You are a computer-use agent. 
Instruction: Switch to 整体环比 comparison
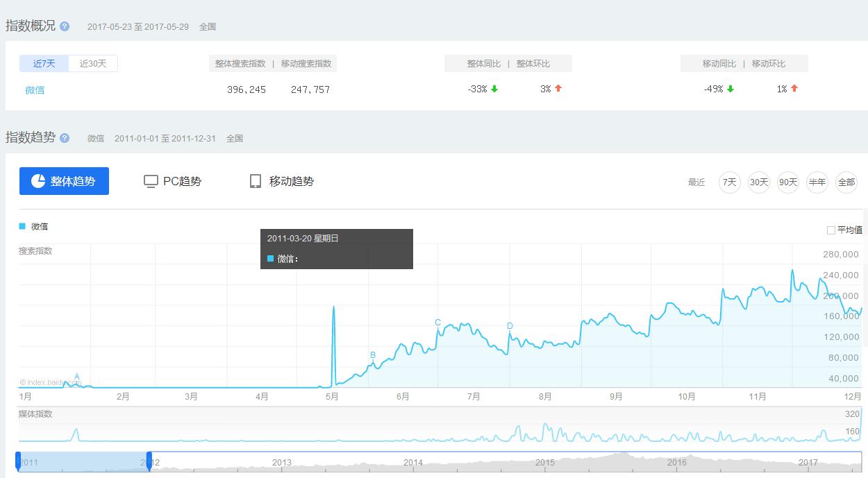pyautogui.click(x=532, y=63)
